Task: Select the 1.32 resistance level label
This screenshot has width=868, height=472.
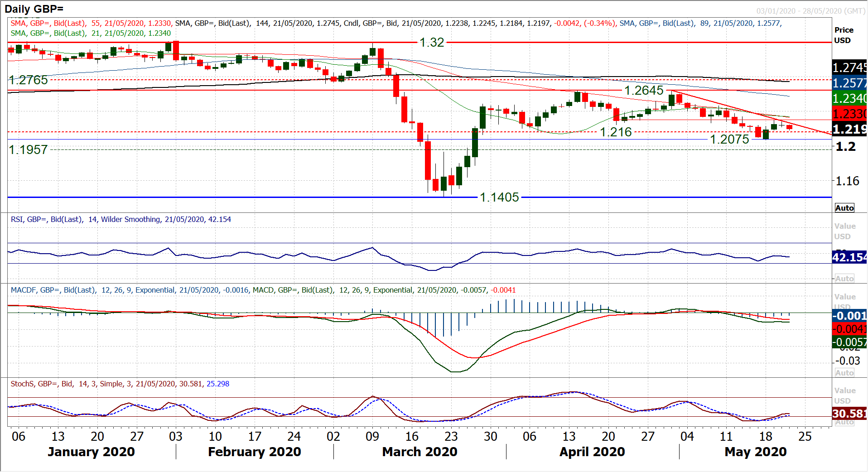Action: coord(431,43)
